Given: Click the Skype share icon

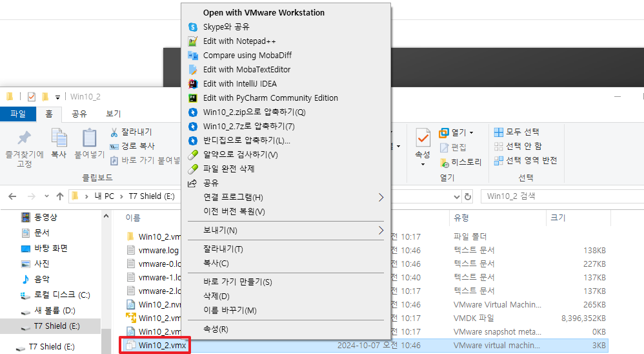Looking at the screenshot, I should click(193, 27).
